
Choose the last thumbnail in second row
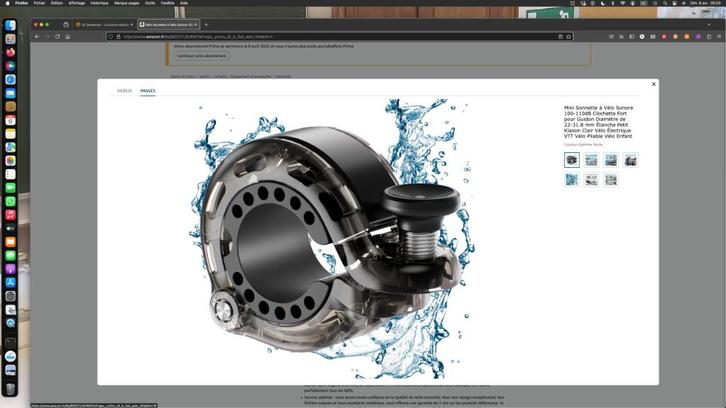click(611, 179)
